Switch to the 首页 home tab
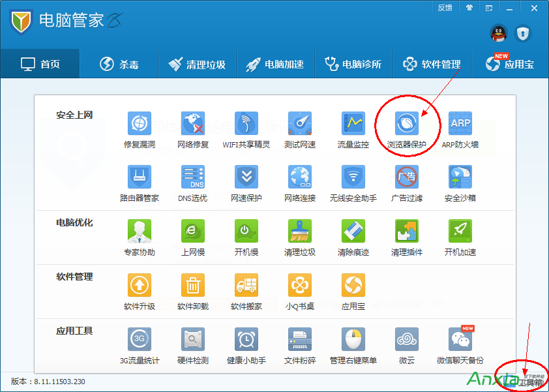This screenshot has height=392, width=549. tap(40, 64)
